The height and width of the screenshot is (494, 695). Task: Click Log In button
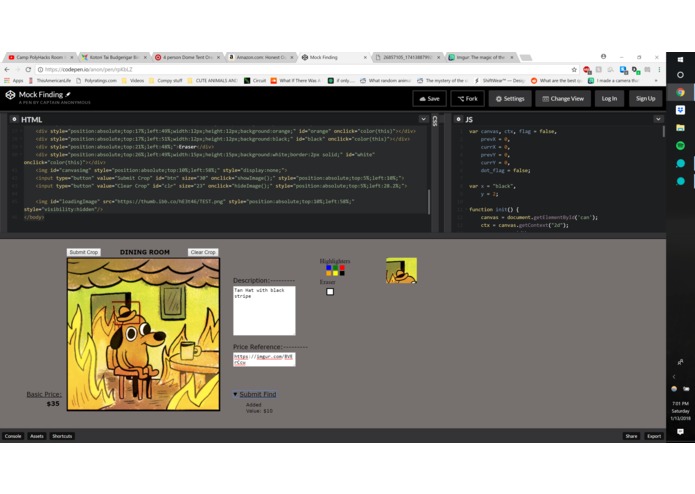tap(609, 98)
